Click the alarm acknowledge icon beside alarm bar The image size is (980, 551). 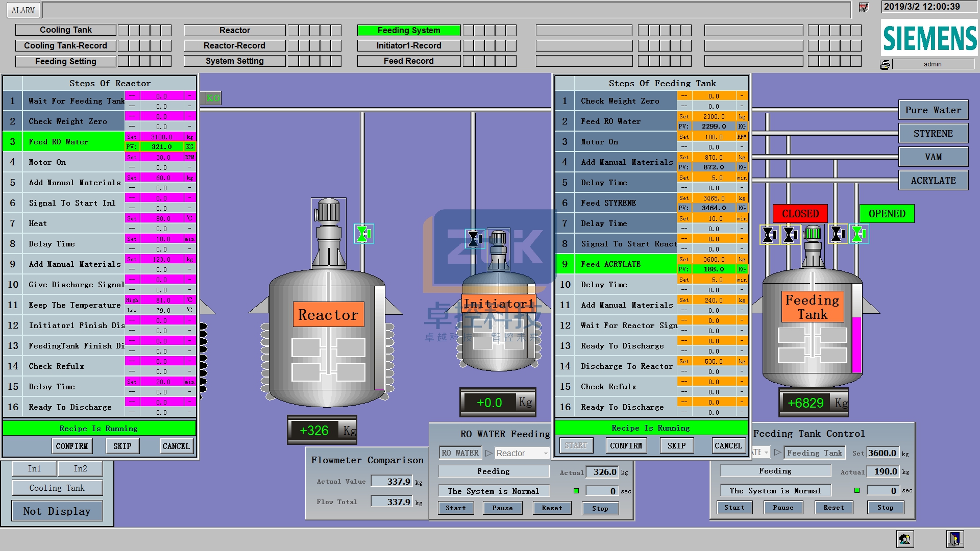(863, 8)
